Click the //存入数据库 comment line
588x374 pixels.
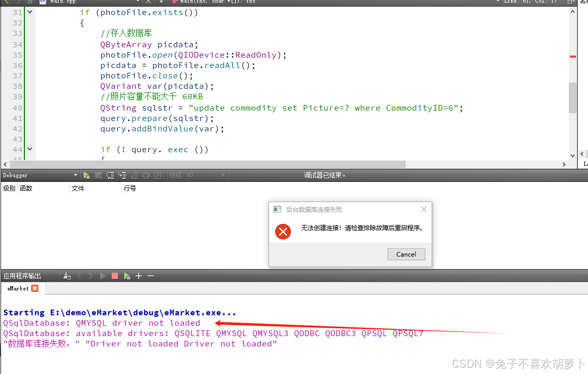[126, 33]
